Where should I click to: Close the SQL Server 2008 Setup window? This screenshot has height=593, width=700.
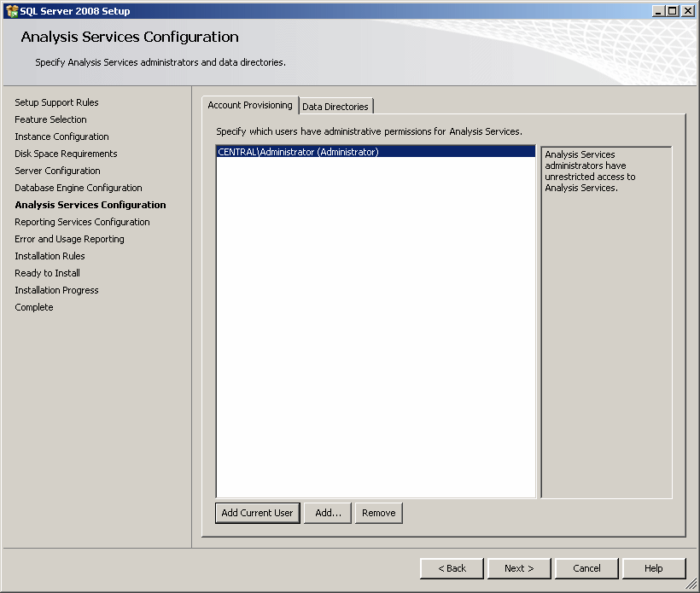[x=688, y=11]
